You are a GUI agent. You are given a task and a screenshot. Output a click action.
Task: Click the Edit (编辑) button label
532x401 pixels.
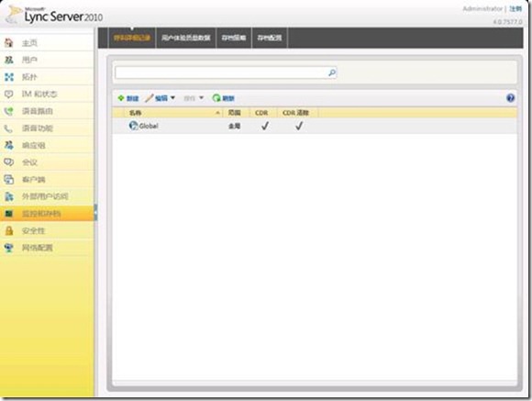click(161, 98)
